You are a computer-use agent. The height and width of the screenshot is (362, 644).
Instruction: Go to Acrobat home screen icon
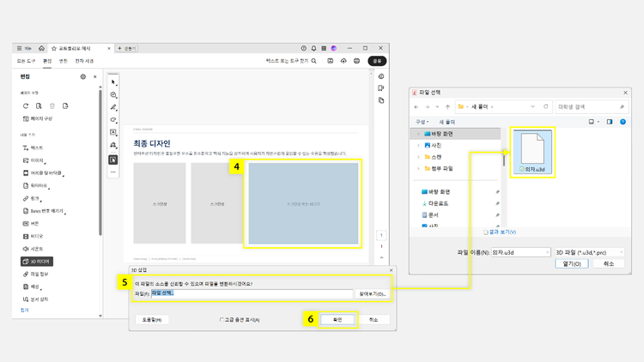tap(41, 48)
